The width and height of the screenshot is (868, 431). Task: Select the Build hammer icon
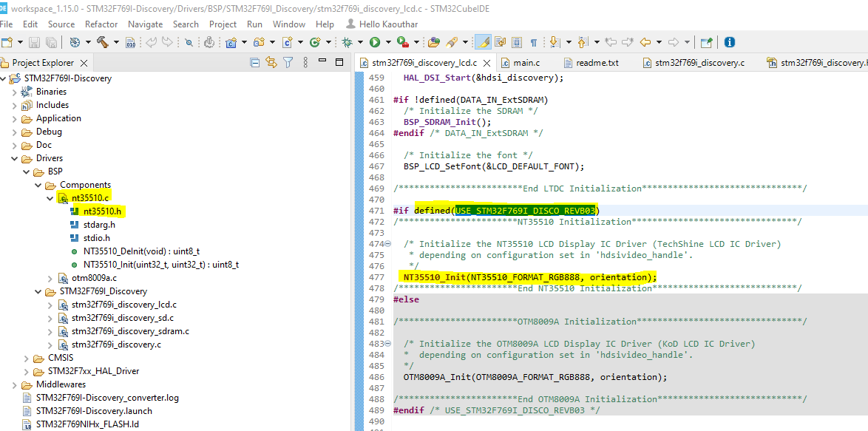102,42
